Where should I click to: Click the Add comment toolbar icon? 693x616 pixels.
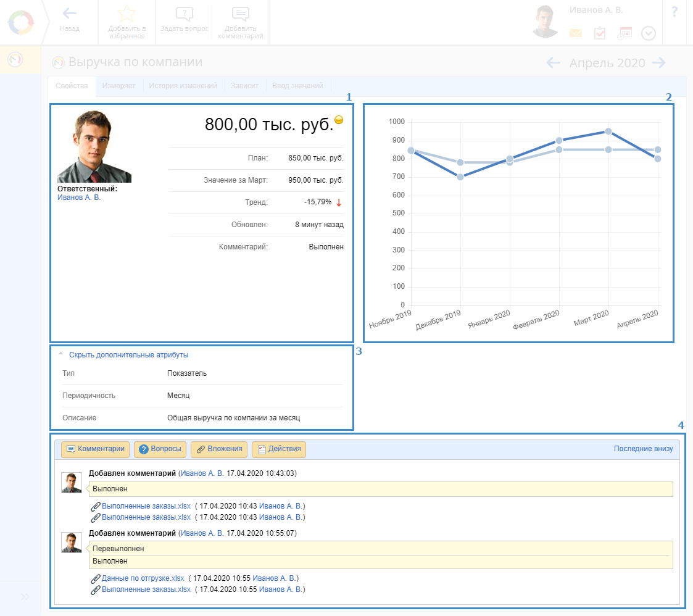pyautogui.click(x=241, y=15)
